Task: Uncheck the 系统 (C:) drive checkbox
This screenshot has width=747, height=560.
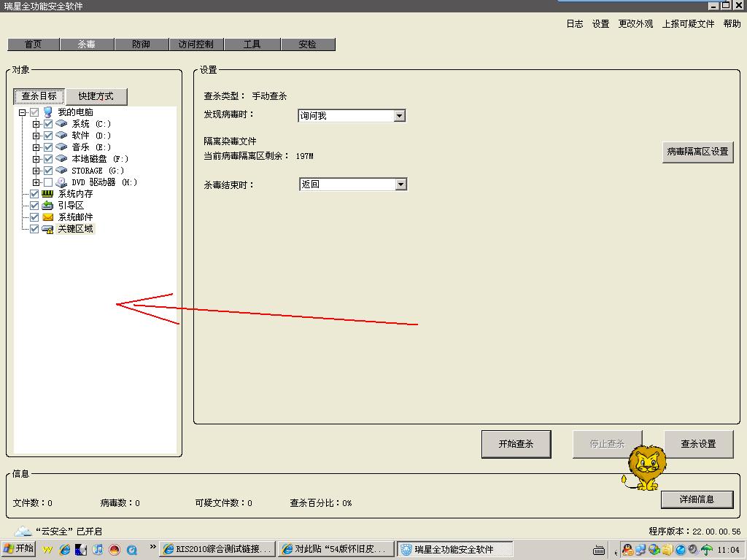Action: [48, 124]
